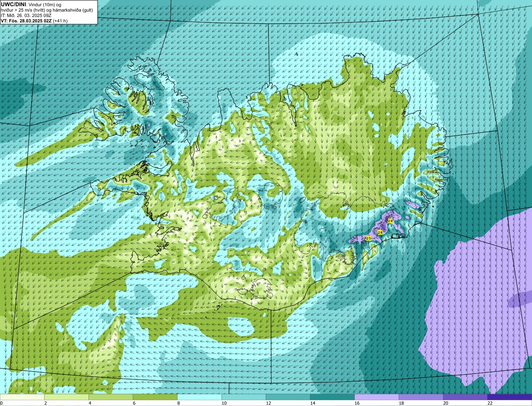Pick the 10–12 m/s turquoise swatch

click(244, 397)
